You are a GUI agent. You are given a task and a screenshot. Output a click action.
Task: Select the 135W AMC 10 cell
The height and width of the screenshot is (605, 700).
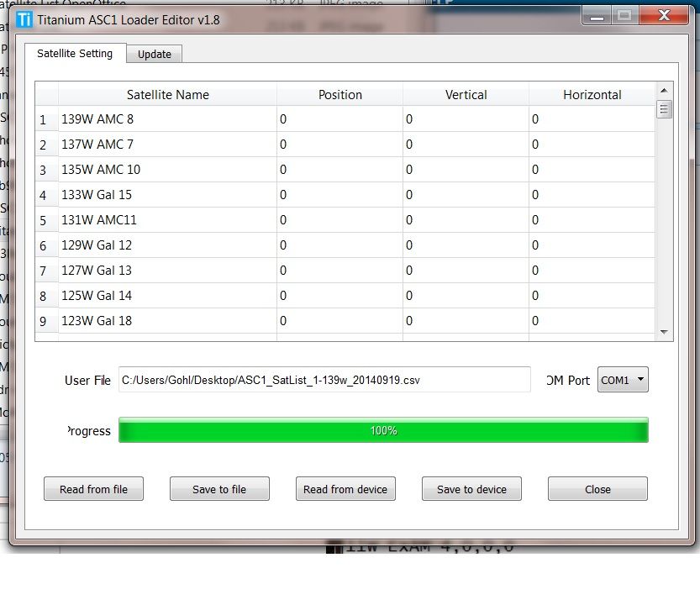coord(167,170)
